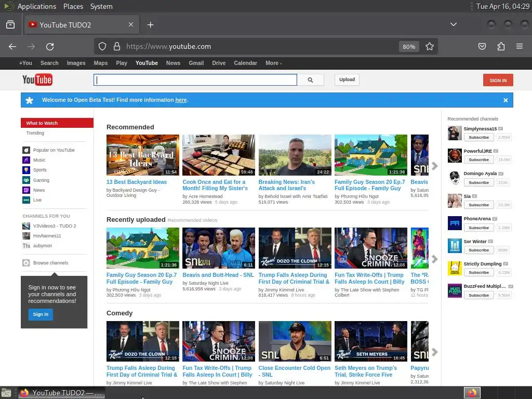Image resolution: width=532 pixels, height=399 pixels.
Task: Click the Simplynessa15 channel avatar
Action: (455, 133)
